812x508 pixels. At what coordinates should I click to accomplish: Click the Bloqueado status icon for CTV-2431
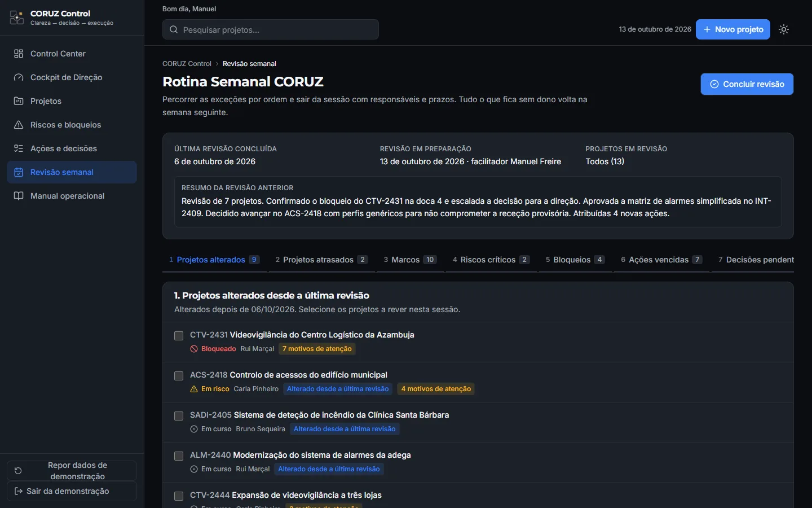(194, 349)
